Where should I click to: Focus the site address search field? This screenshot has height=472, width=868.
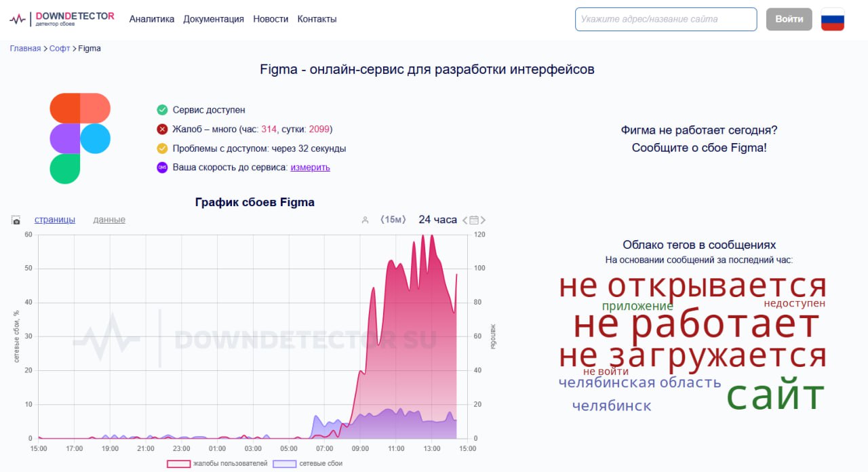click(x=666, y=19)
